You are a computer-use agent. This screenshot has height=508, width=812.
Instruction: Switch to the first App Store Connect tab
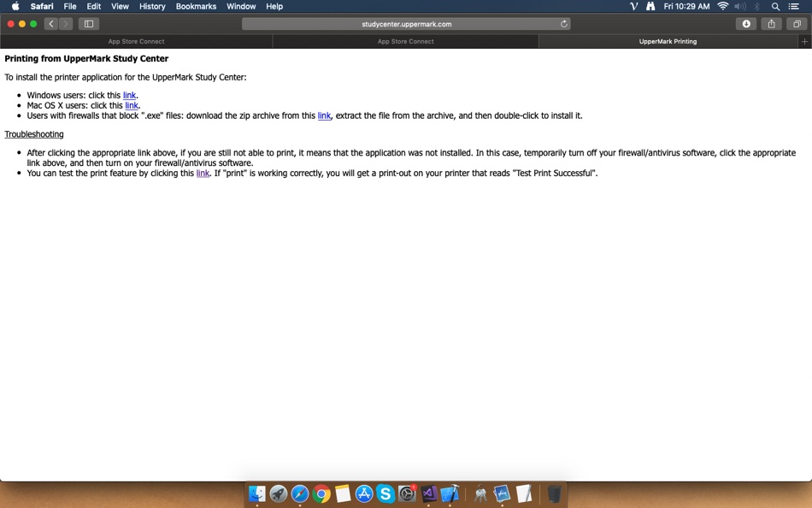[136, 41]
